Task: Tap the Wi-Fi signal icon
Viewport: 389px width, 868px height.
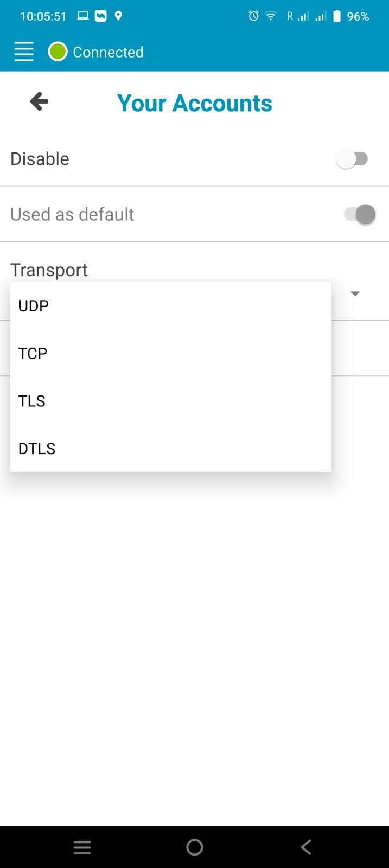Action: [x=270, y=16]
